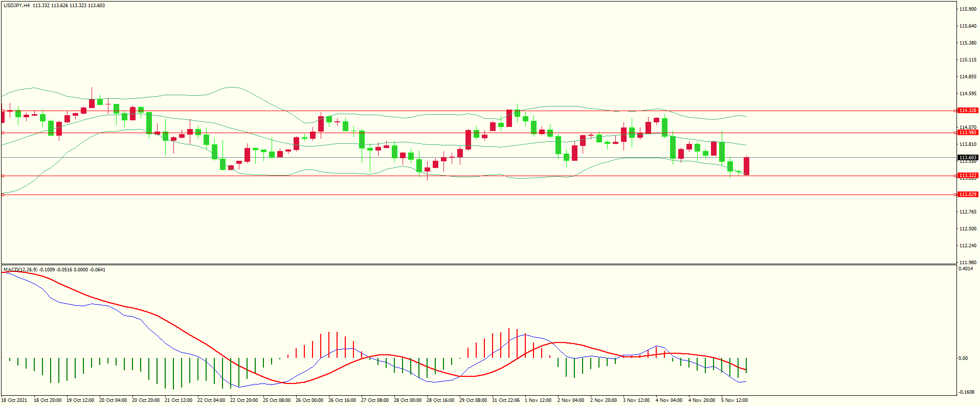
Task: Click the 1 Nov 12:00 time label
Action: (538, 400)
